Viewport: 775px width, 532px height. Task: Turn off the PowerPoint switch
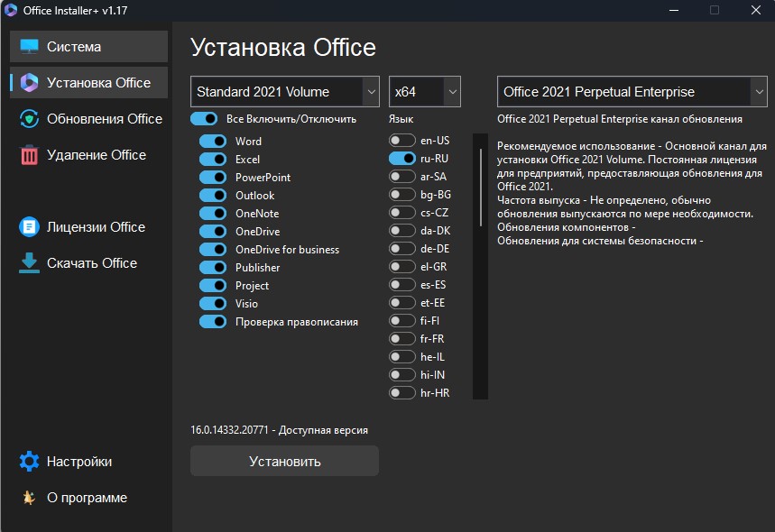[x=213, y=178]
